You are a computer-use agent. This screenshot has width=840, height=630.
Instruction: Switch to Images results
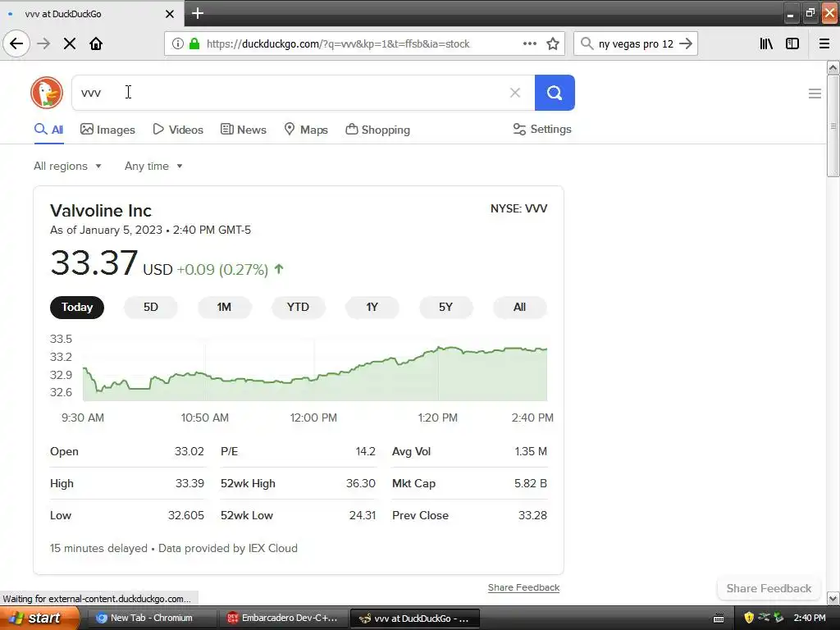click(107, 129)
